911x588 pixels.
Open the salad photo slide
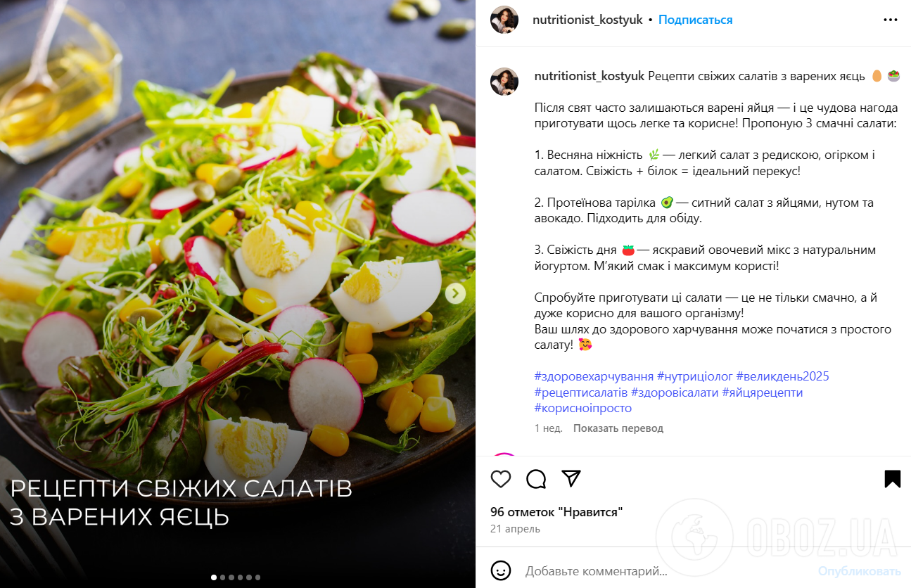click(x=238, y=294)
